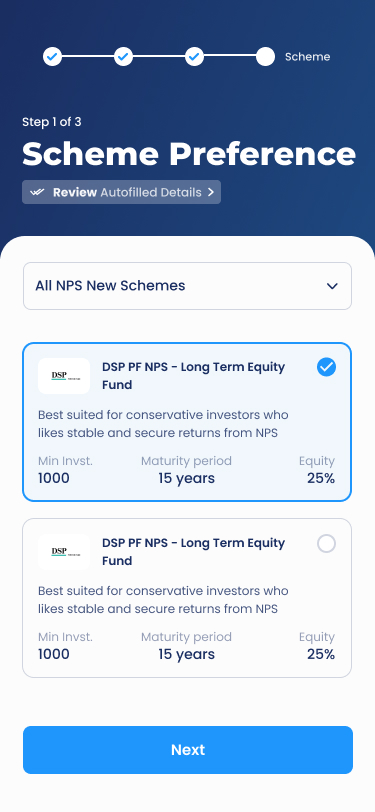This screenshot has height=812, width=375.
Task: Click the 15 years maturity in second card
Action: click(186, 654)
